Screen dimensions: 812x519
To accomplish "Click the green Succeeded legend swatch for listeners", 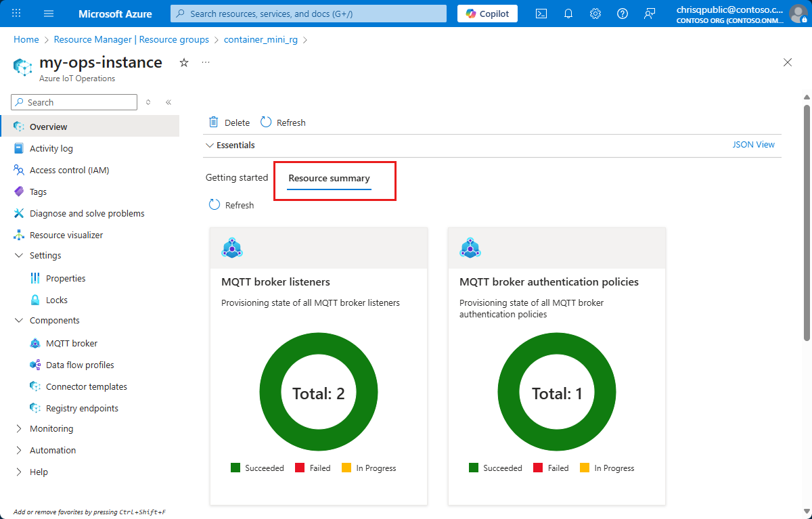I will pos(235,468).
